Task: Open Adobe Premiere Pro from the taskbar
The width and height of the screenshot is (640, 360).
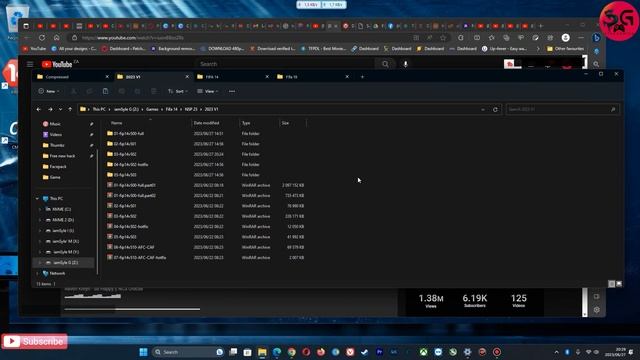Action: coord(379,352)
